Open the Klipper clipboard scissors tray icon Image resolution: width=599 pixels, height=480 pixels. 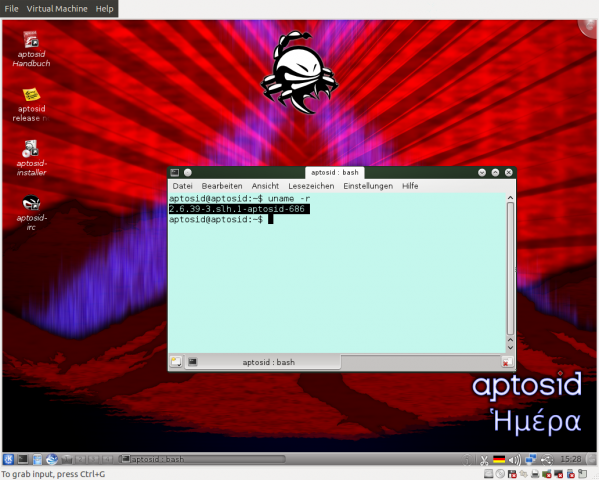[x=484, y=460]
